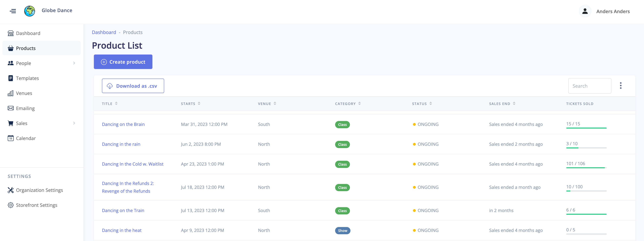Click the Calendar icon in sidebar
The width and height of the screenshot is (644, 241).
click(x=10, y=138)
